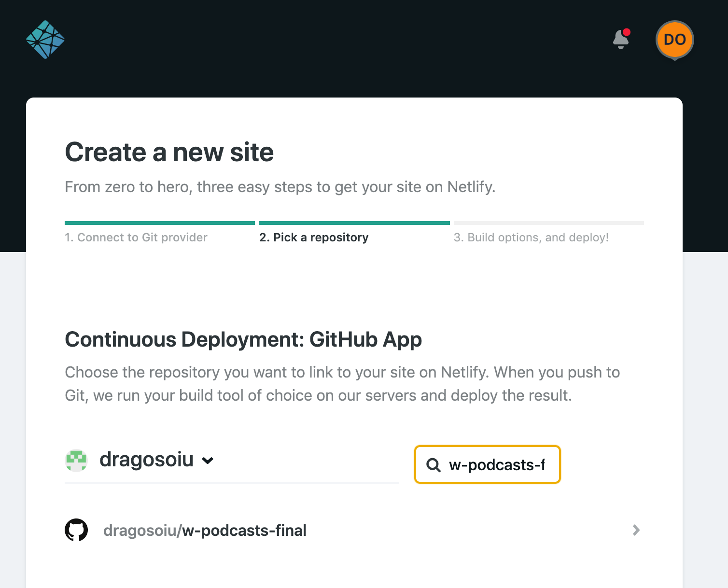This screenshot has width=728, height=588.
Task: Open the DO user avatar menu
Action: [x=674, y=40]
